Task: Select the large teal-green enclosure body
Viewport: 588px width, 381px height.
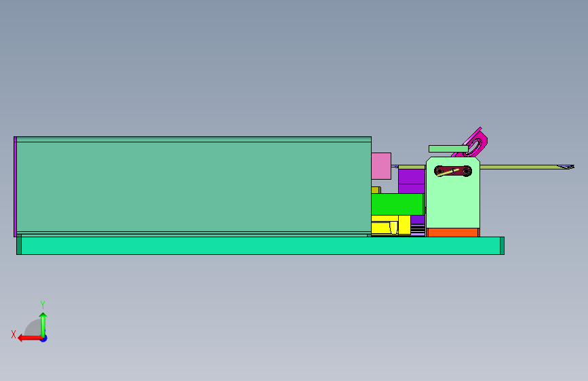Action: point(194,186)
